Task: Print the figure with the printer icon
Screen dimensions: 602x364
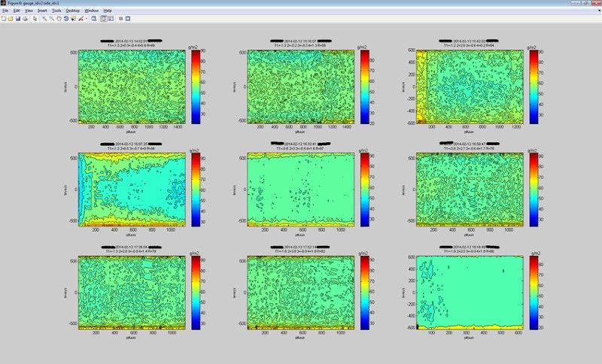Action: [25, 18]
